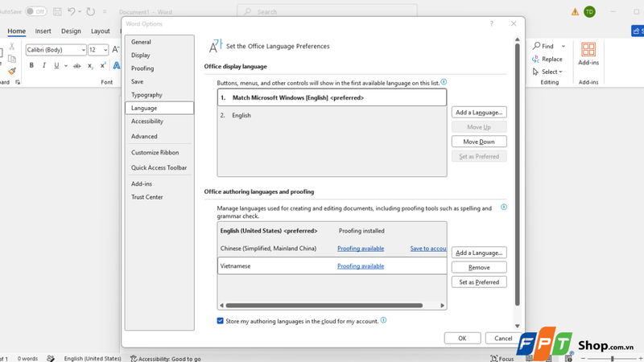Click the Focus mode icon in status bar

click(x=494, y=359)
